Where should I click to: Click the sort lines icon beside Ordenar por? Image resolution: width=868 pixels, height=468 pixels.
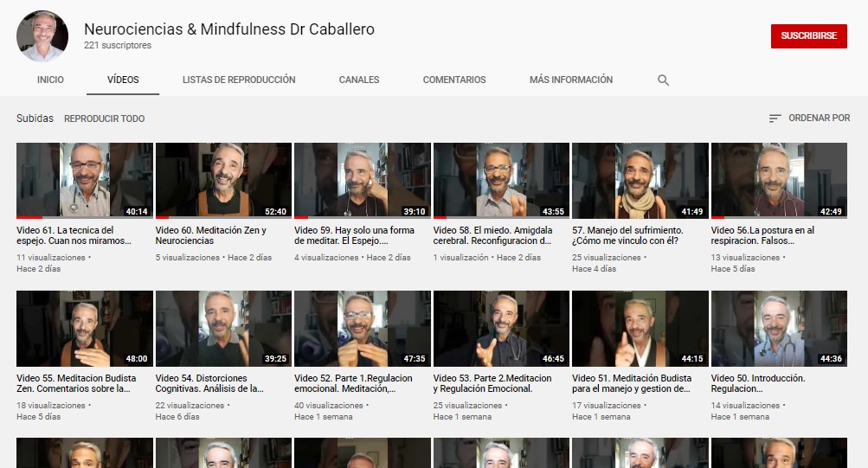(x=775, y=119)
